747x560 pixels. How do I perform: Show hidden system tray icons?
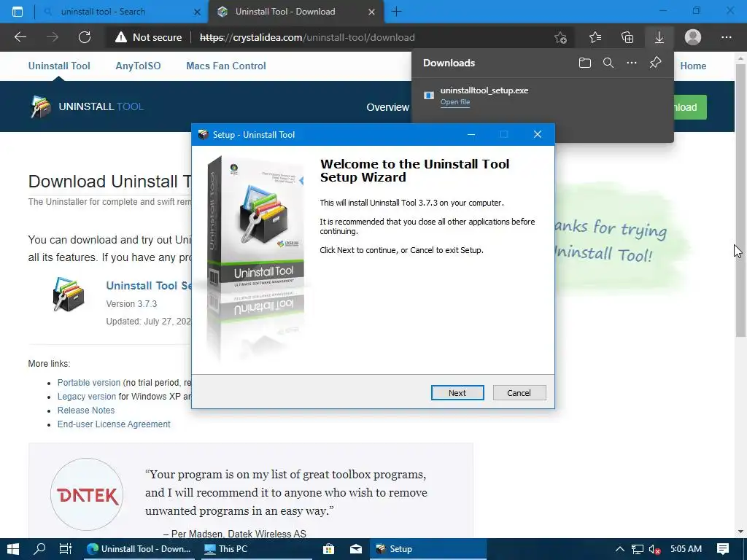pyautogui.click(x=620, y=549)
